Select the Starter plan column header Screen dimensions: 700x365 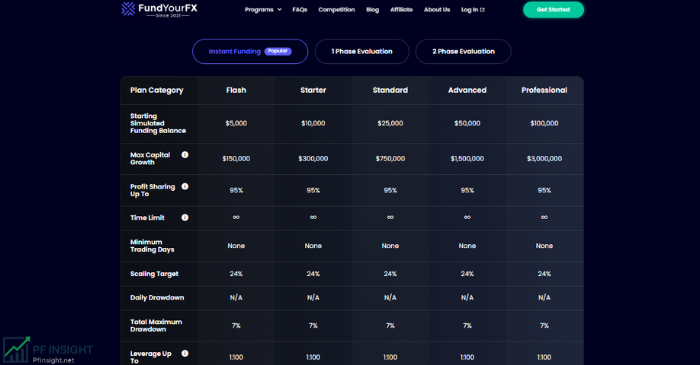[x=313, y=90]
